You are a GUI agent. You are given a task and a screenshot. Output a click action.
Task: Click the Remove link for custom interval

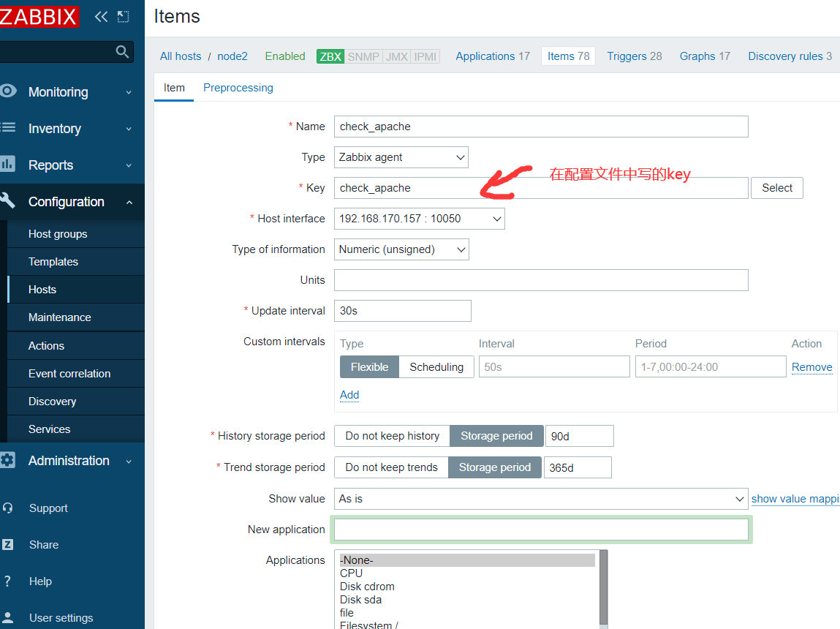[811, 367]
